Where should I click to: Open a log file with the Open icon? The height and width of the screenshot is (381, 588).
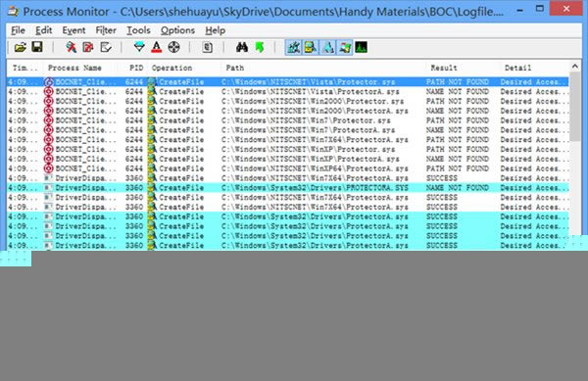click(x=21, y=47)
